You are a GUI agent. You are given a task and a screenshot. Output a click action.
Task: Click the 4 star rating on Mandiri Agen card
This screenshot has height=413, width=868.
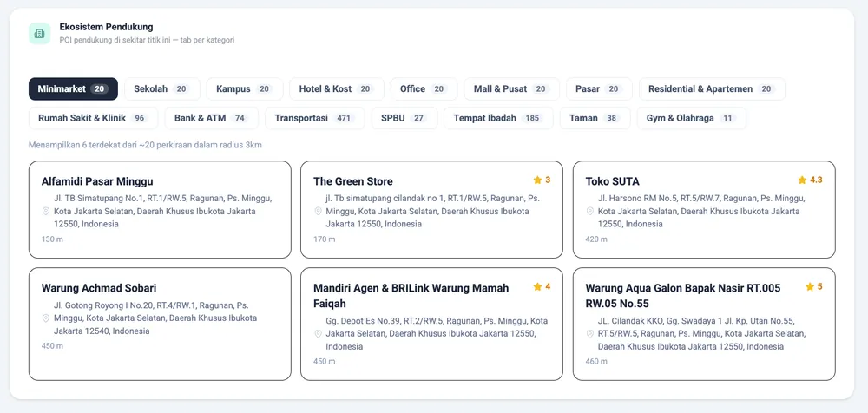coord(542,287)
